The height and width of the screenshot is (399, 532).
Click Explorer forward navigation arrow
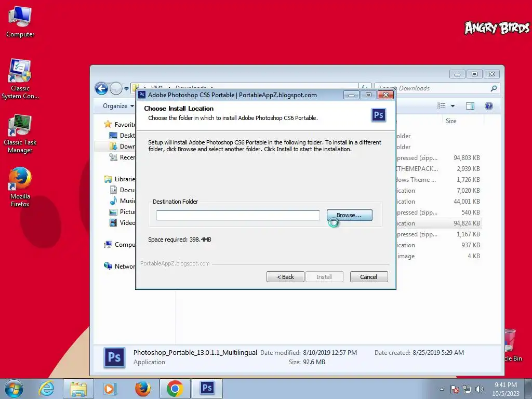[x=116, y=88]
